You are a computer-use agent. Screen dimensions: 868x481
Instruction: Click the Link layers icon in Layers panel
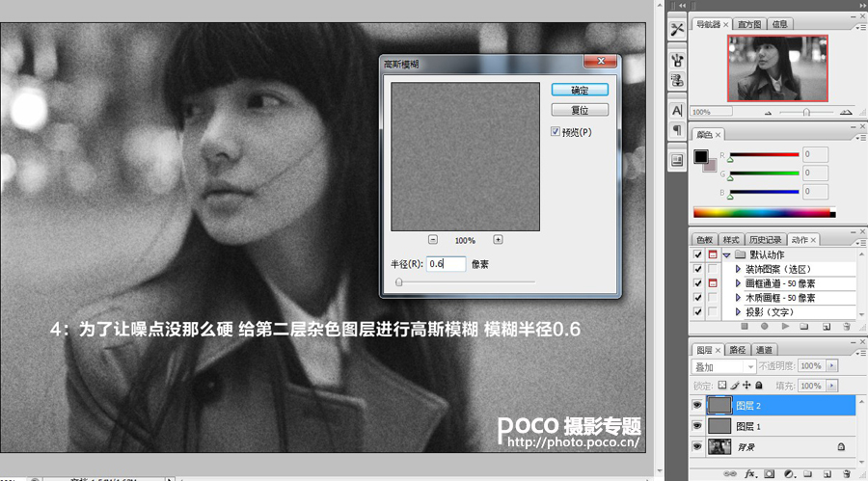[x=730, y=474]
